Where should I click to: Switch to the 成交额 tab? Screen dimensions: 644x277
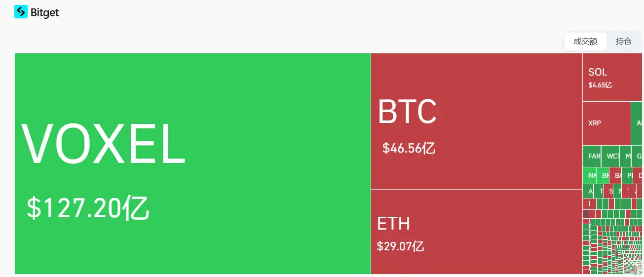coord(585,41)
